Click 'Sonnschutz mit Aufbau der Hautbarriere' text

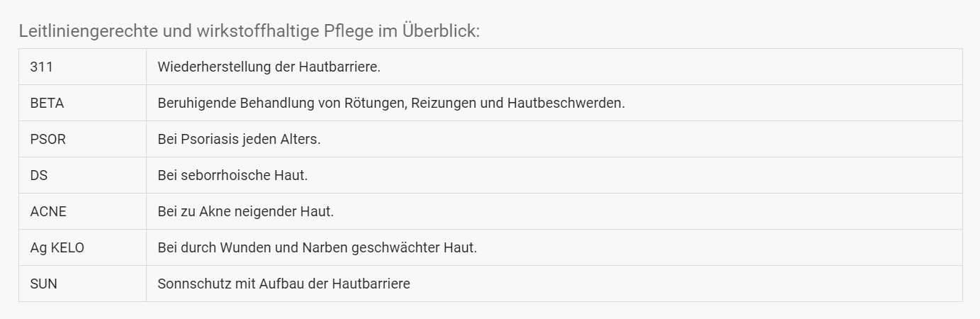click(283, 284)
